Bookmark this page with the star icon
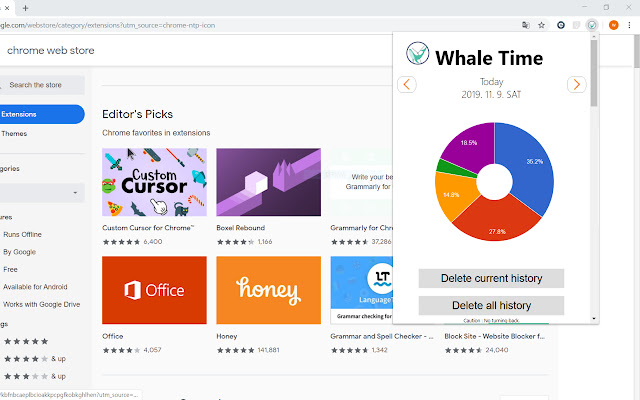 tap(541, 25)
